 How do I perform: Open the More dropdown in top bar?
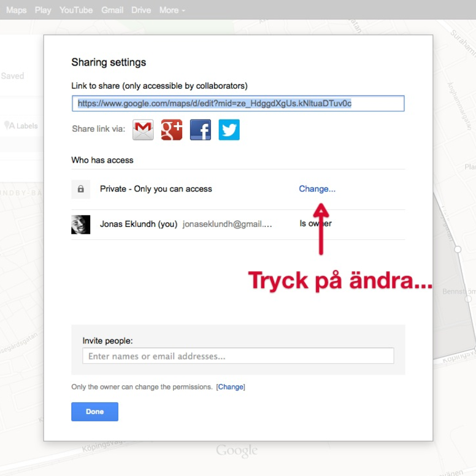click(x=172, y=10)
